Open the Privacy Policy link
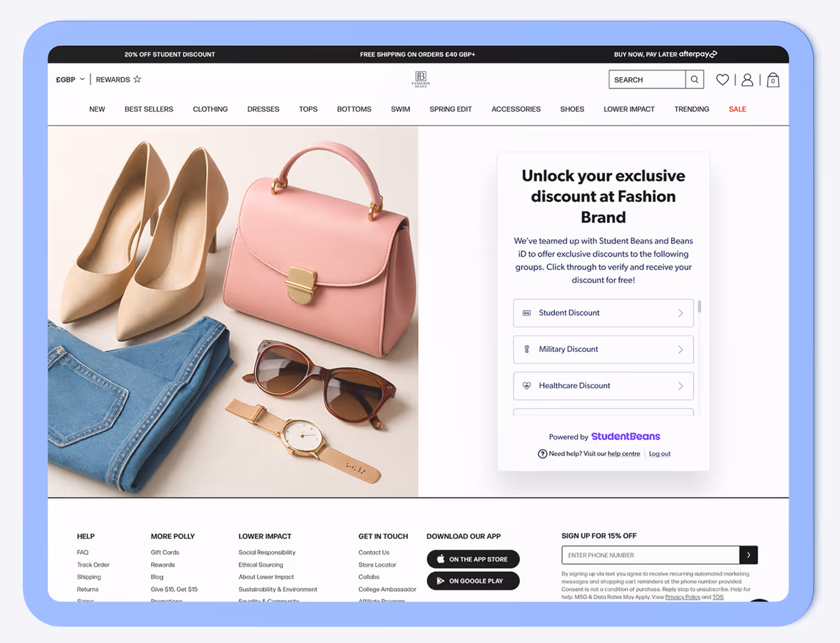The width and height of the screenshot is (840, 643). 682,597
